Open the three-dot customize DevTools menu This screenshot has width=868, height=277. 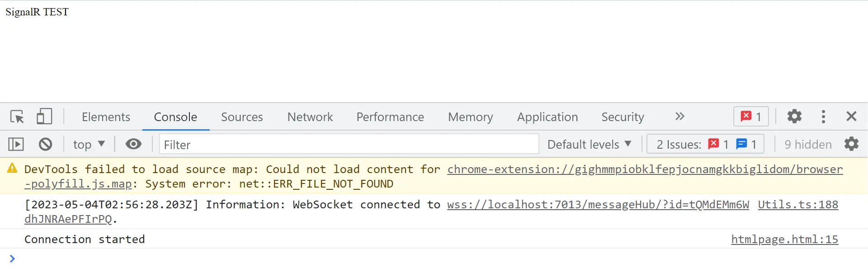(x=823, y=117)
